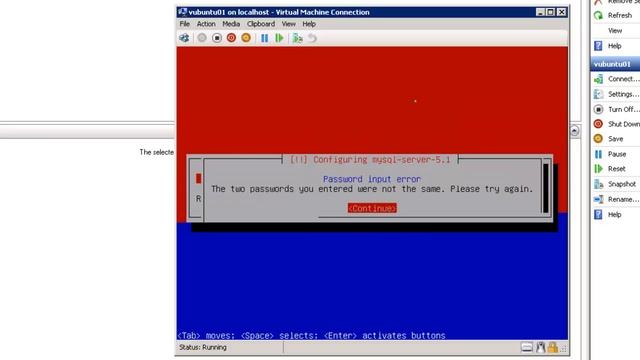Open the File menu
Image resolution: width=640 pixels, height=360 pixels.
click(x=184, y=24)
